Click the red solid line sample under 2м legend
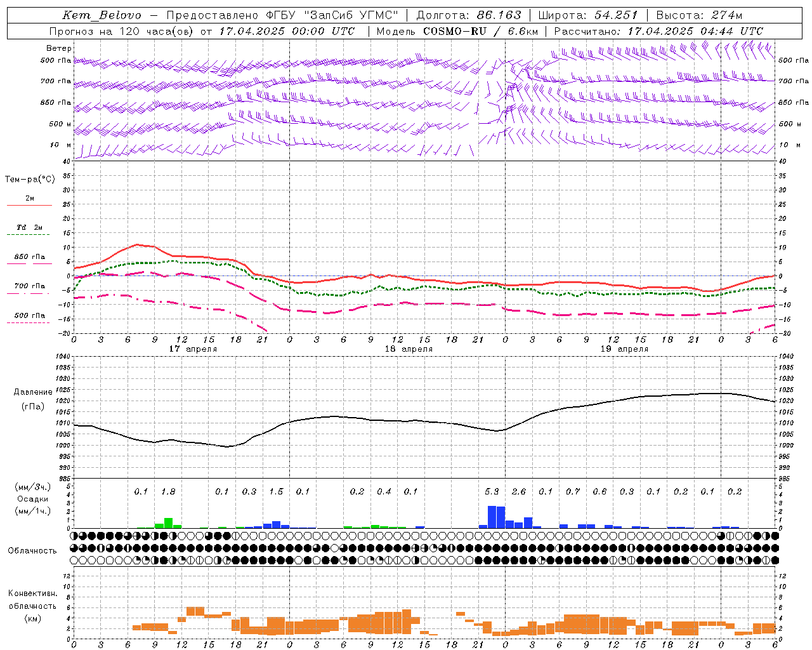This screenshot has height=650, width=812. pos(29,205)
